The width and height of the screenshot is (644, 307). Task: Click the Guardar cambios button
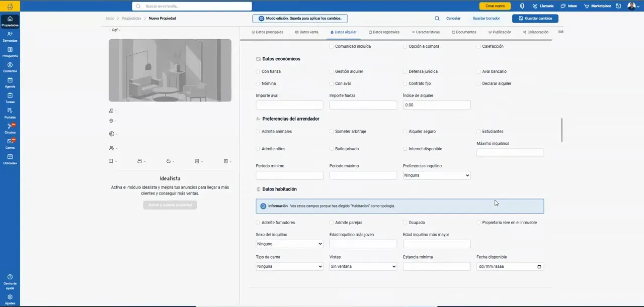535,19
